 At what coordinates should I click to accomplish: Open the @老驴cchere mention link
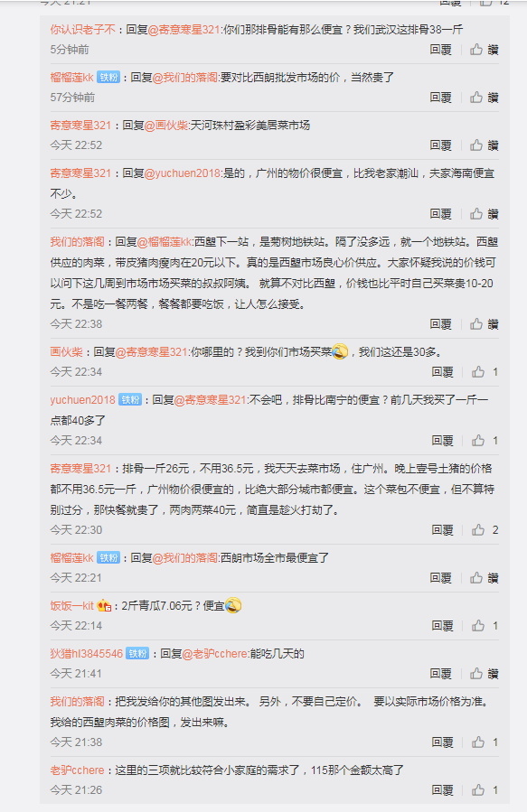coord(215,654)
